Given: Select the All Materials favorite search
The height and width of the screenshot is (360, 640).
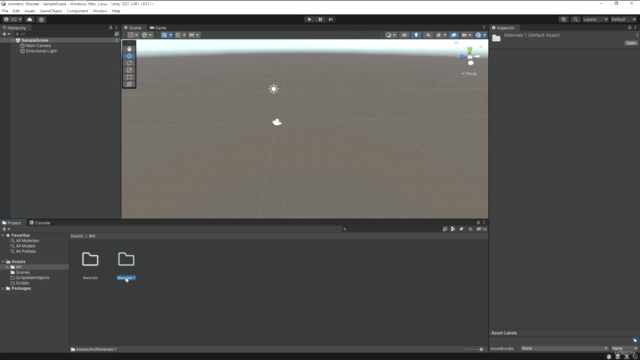Looking at the screenshot, I should [27, 241].
